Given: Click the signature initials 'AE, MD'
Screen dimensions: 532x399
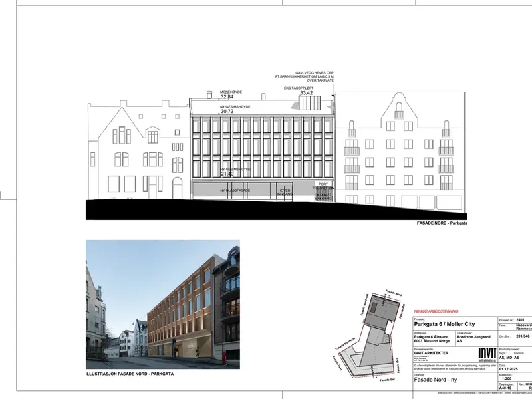Looking at the screenshot, I should 505,358.
